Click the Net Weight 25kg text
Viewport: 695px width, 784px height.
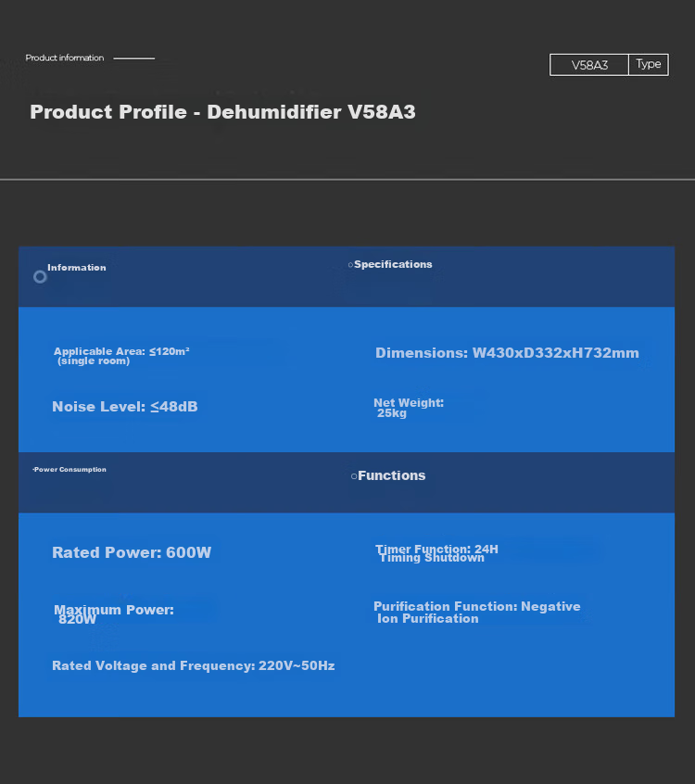(x=409, y=408)
